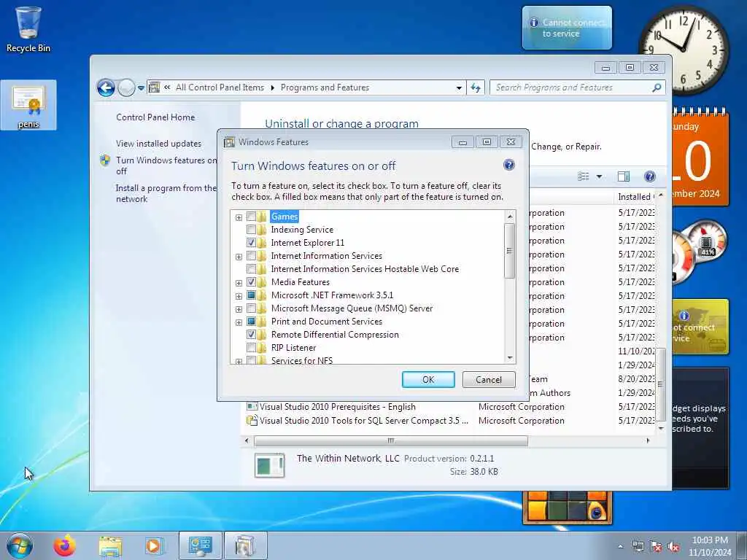Uncheck the Media Features checkbox
The height and width of the screenshot is (560, 747).
tap(251, 282)
